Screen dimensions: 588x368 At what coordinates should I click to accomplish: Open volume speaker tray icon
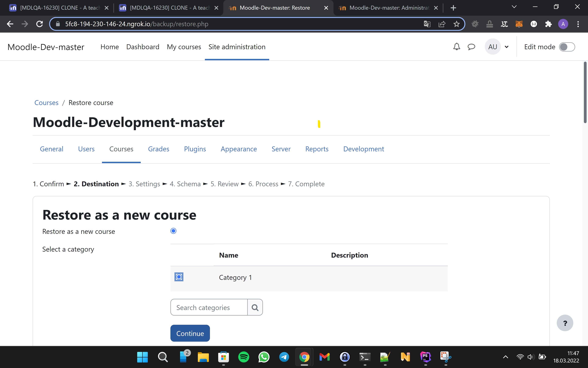point(531,357)
